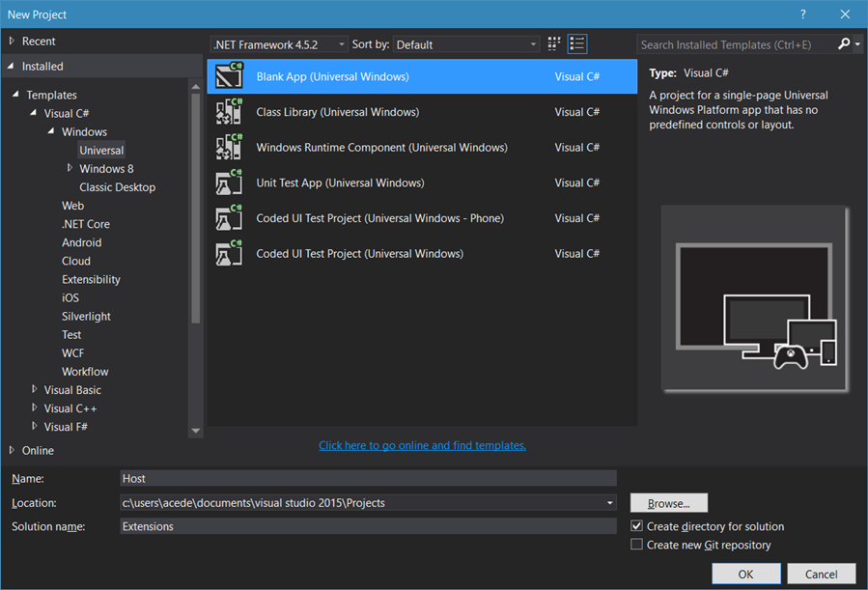The height and width of the screenshot is (590, 868).
Task: Select the .NET Core category
Action: pyautogui.click(x=86, y=224)
